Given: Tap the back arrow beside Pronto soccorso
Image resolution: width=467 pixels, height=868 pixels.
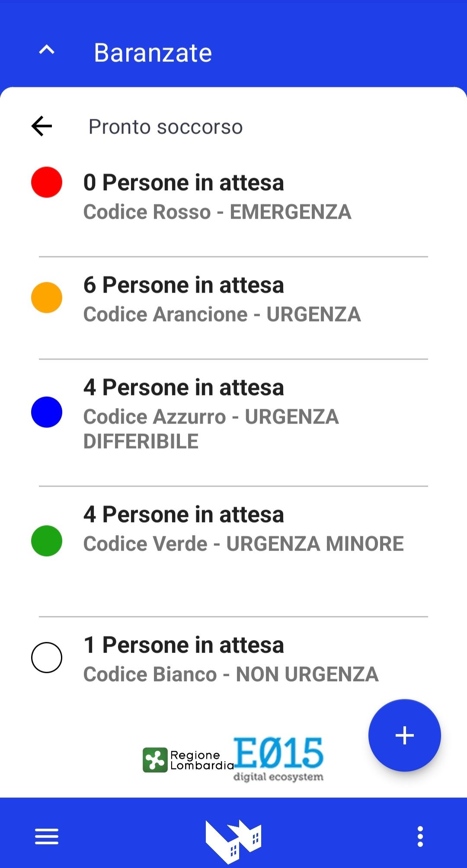Looking at the screenshot, I should pyautogui.click(x=42, y=126).
